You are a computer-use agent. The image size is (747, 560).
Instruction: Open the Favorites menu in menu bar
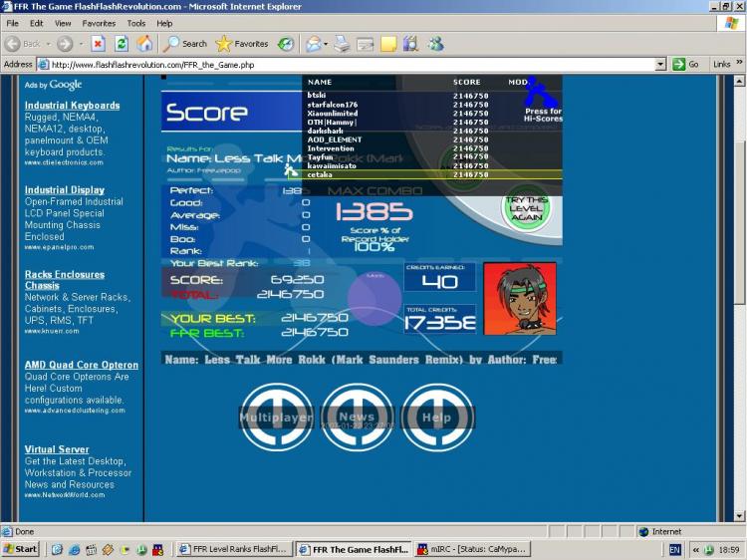99,23
